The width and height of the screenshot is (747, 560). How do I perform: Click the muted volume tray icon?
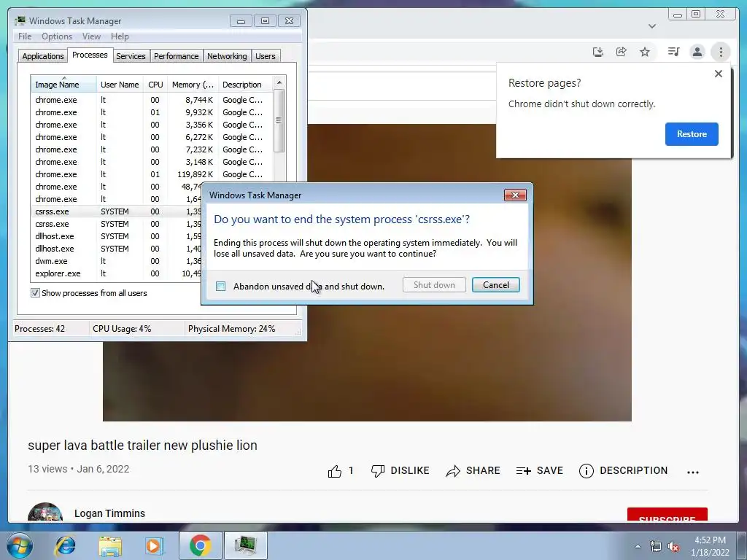pos(673,547)
